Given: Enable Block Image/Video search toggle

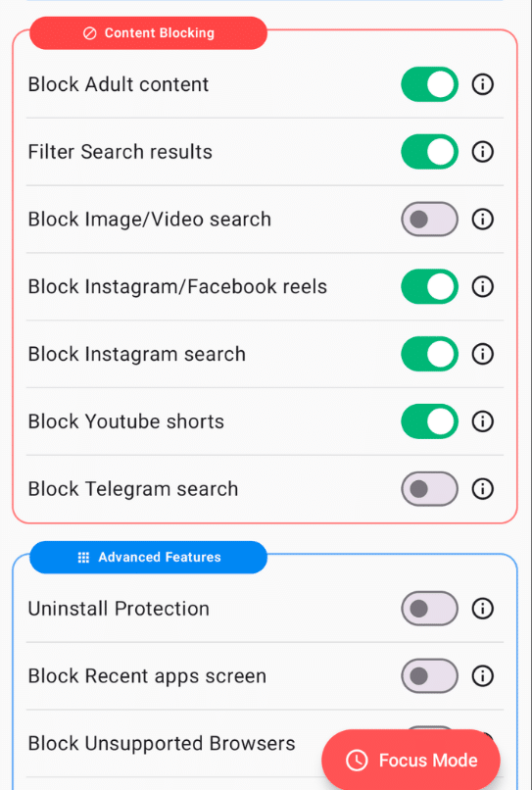Looking at the screenshot, I should coord(430,220).
